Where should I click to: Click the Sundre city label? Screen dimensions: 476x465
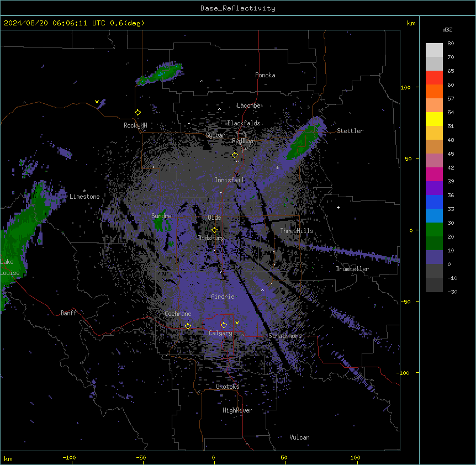161,216
